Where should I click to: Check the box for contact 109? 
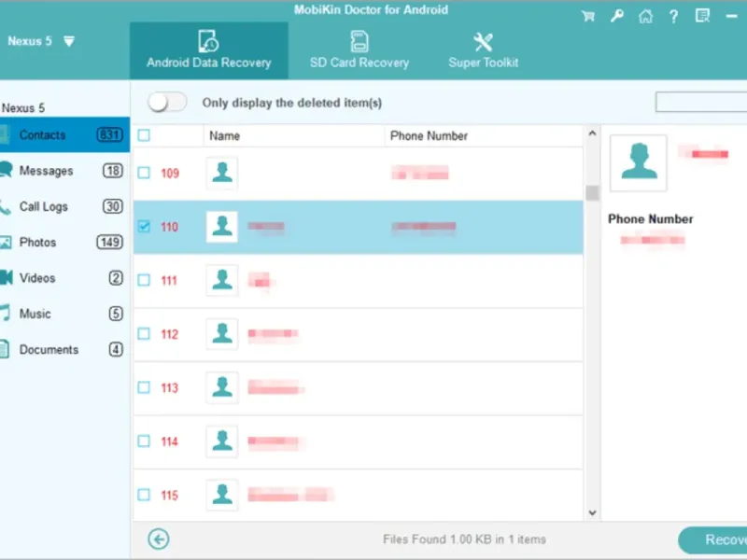coord(144,173)
